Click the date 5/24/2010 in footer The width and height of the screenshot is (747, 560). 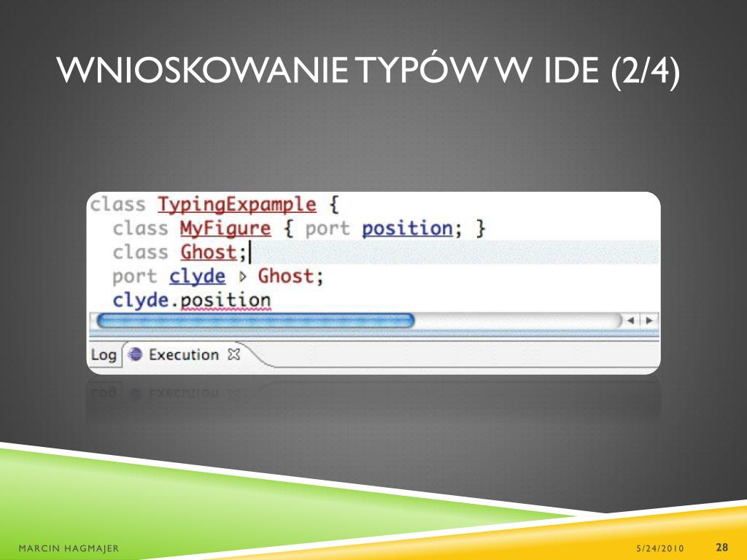click(x=659, y=548)
